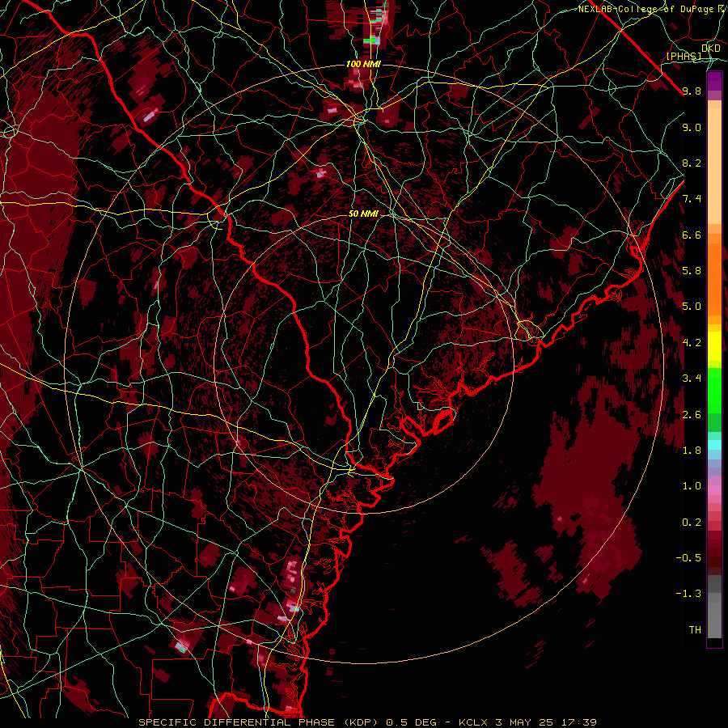Click the "TH" threshold label
Screen dimensions: 728x728
tap(695, 629)
